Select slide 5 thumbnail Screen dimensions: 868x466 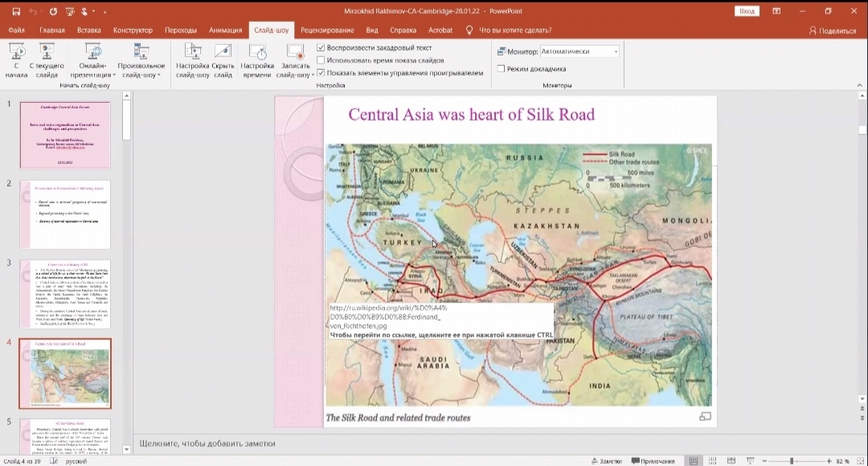(x=65, y=437)
